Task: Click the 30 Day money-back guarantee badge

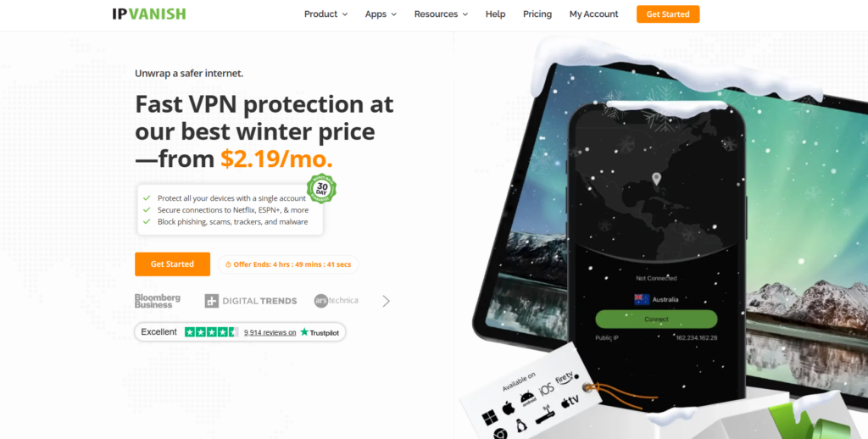Action: coord(321,189)
